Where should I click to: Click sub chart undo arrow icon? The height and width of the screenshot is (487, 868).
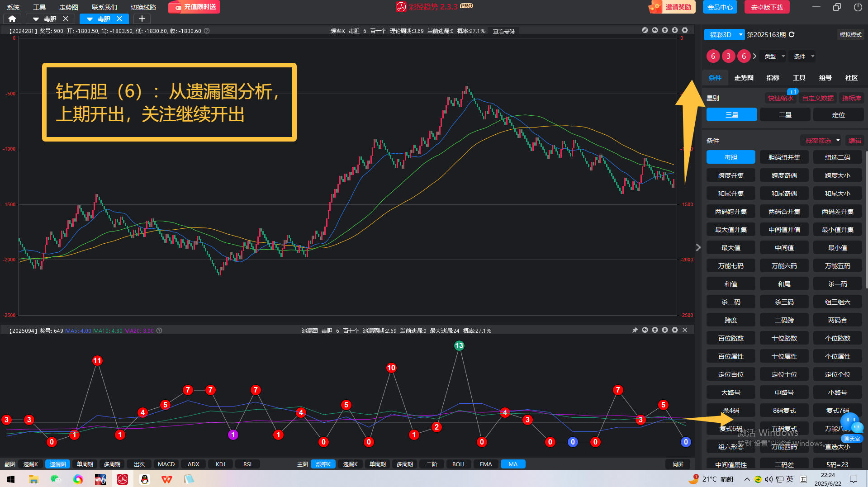pyautogui.click(x=645, y=330)
